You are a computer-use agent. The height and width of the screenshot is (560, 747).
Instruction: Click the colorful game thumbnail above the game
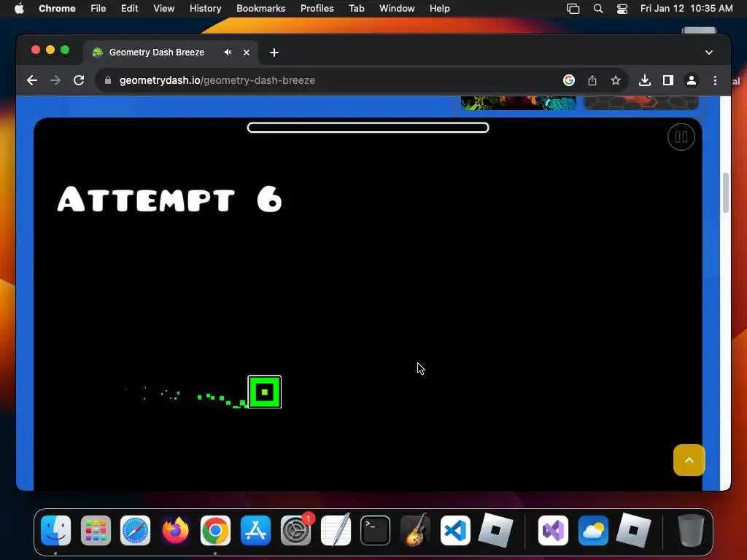[519, 103]
